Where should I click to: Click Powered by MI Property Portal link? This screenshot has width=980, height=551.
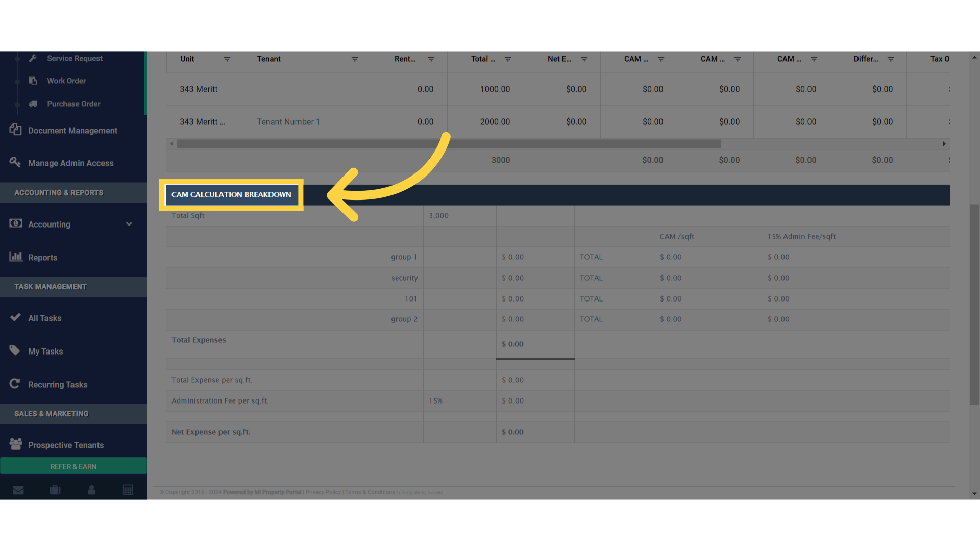coord(262,492)
